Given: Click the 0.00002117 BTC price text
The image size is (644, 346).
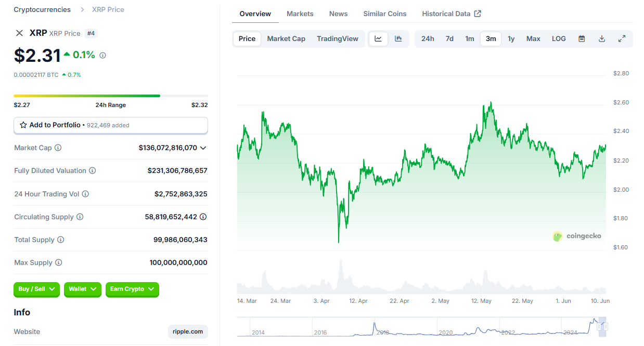Looking at the screenshot, I should pyautogui.click(x=36, y=75).
